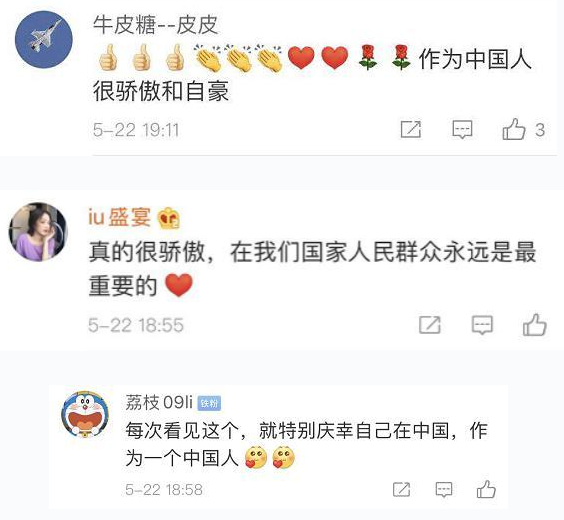Like the reply from 荔枝09li
564x520 pixels.
coord(486,489)
